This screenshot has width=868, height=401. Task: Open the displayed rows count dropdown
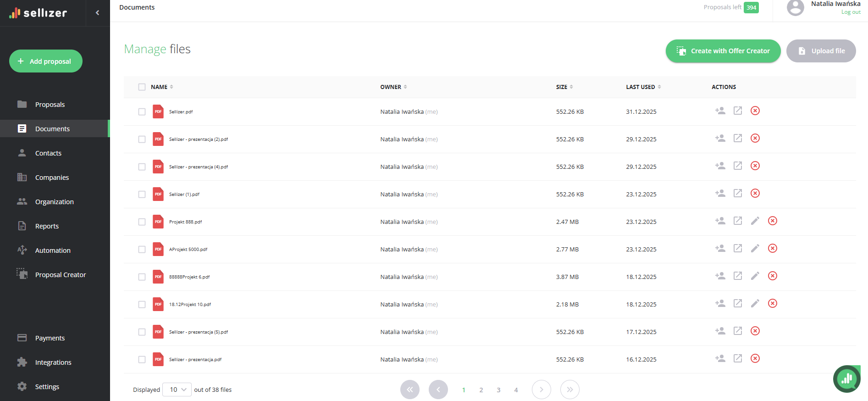tap(177, 390)
